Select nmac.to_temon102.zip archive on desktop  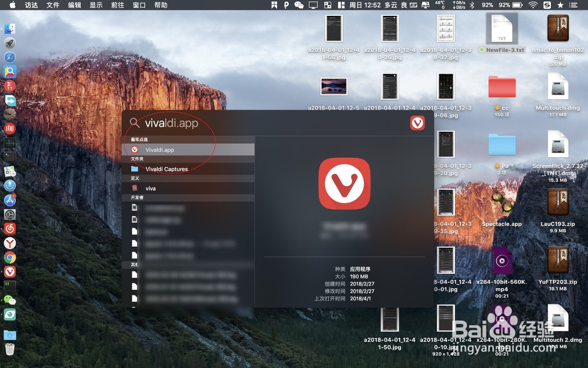coord(557,28)
